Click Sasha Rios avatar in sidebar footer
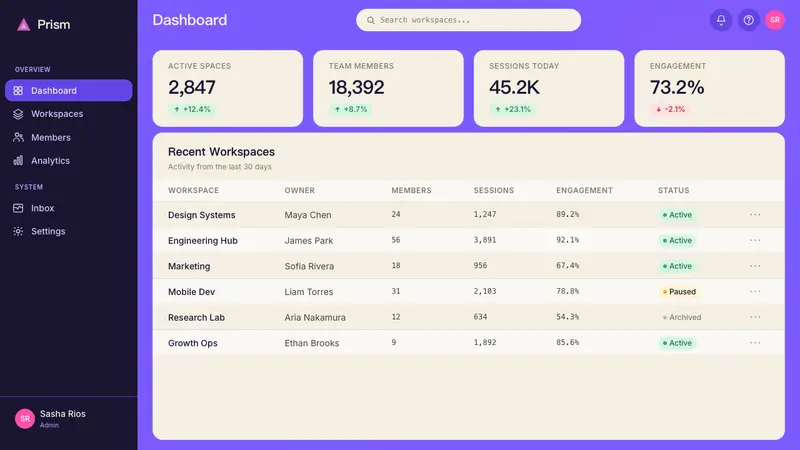800x450 pixels. click(x=24, y=418)
